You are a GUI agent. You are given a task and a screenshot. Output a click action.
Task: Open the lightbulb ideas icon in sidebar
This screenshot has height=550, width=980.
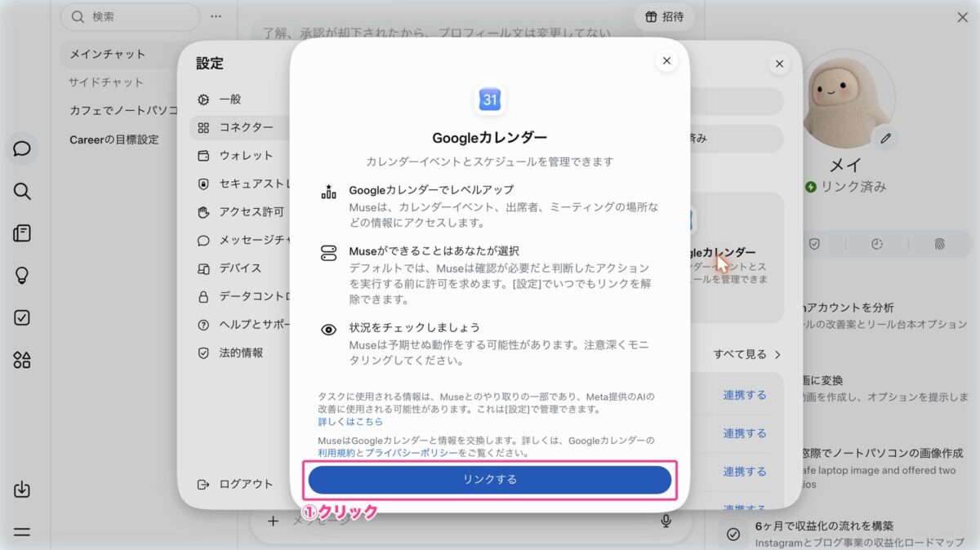(22, 276)
